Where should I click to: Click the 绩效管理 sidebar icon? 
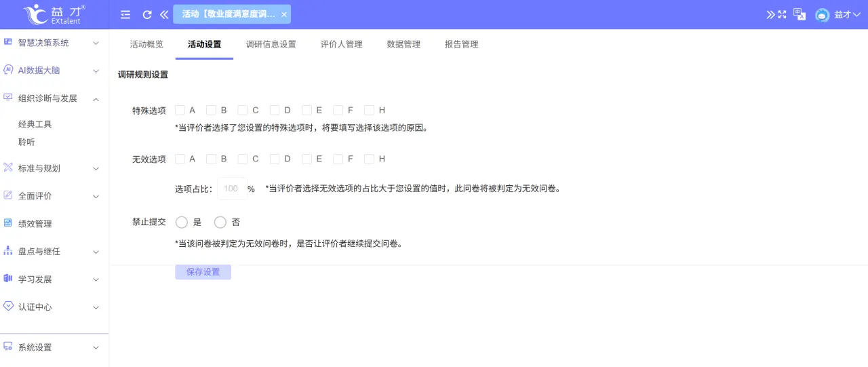(8, 223)
